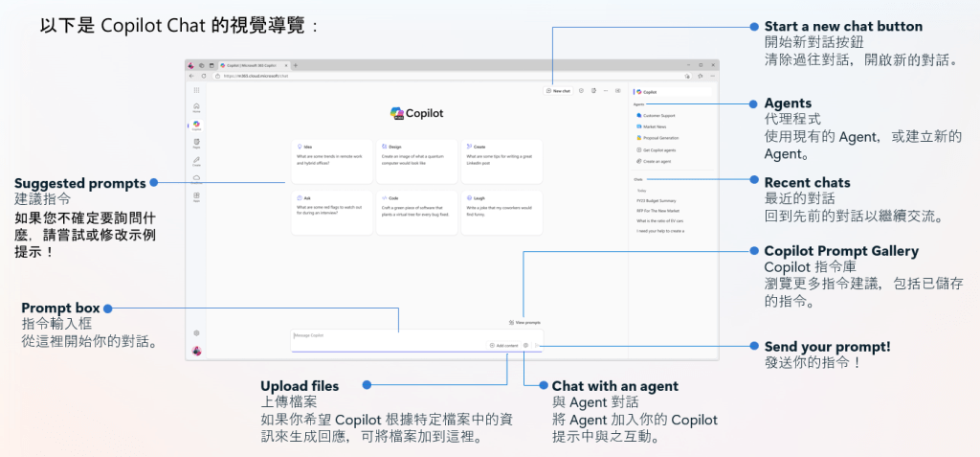Open Pages from the left sidebar
This screenshot has height=457, width=980.
tap(196, 144)
